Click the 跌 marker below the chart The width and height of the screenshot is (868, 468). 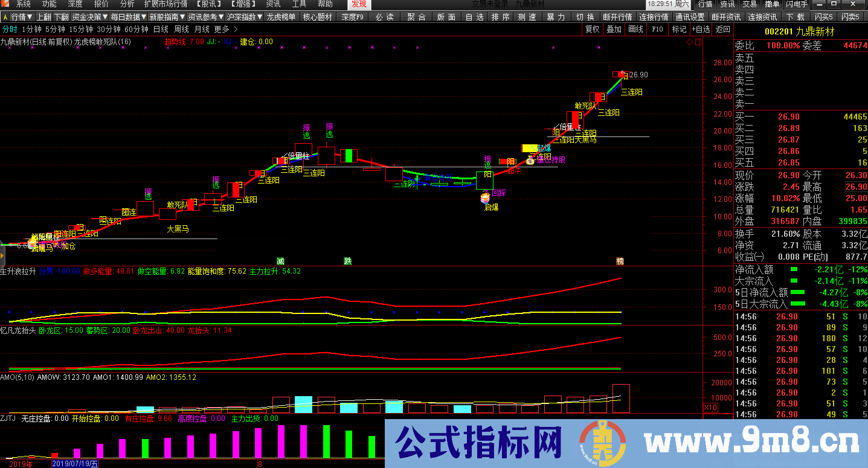348,261
